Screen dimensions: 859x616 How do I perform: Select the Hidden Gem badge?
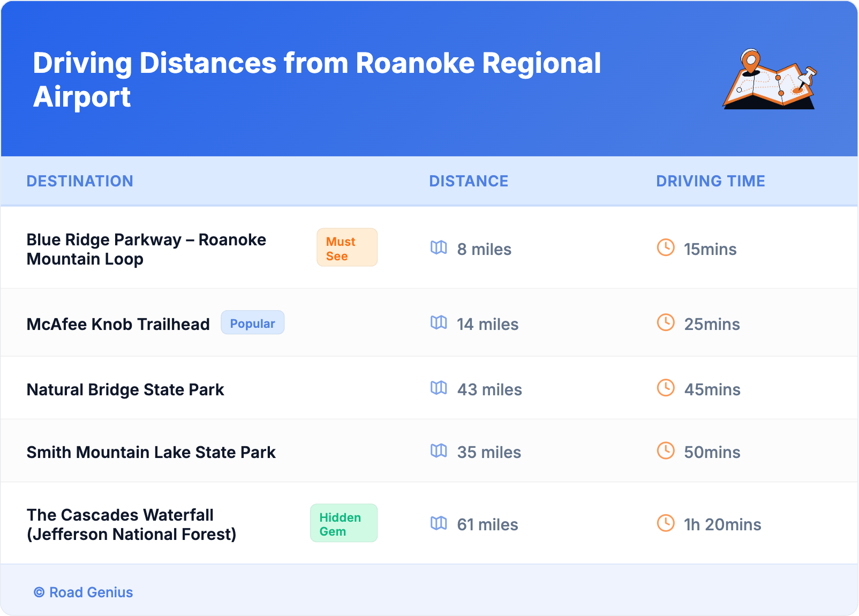click(x=343, y=523)
